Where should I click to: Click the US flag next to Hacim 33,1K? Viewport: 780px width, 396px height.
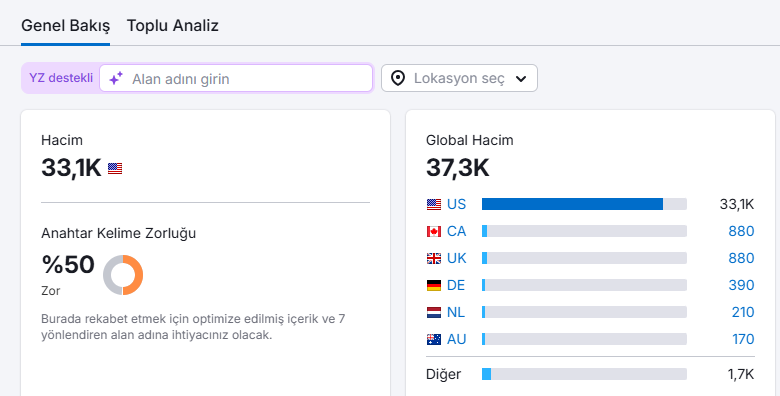115,169
